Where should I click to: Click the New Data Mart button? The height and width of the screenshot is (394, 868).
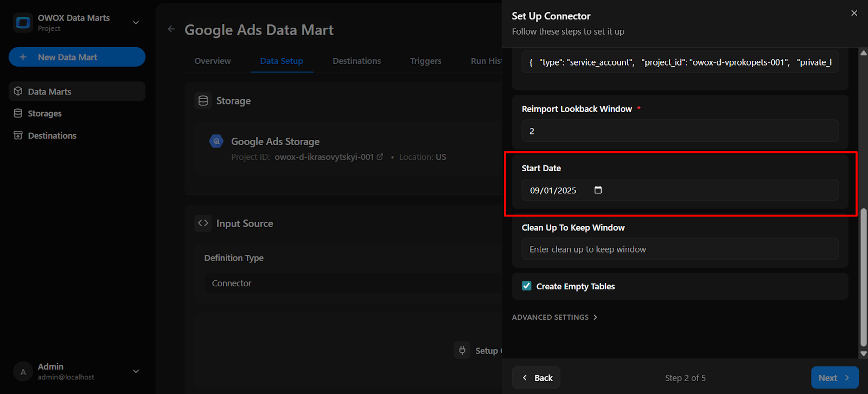click(x=77, y=57)
